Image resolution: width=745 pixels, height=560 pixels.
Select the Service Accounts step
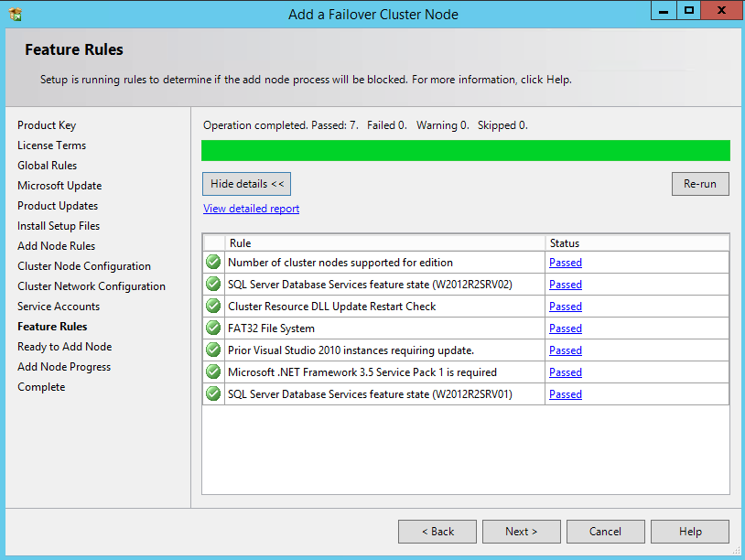[59, 307]
